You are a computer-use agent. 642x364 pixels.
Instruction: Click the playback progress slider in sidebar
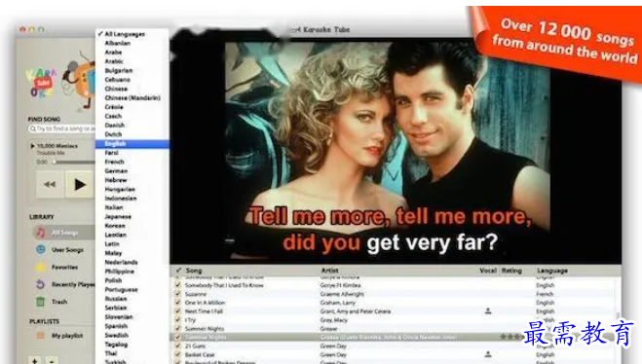pyautogui.click(x=73, y=162)
